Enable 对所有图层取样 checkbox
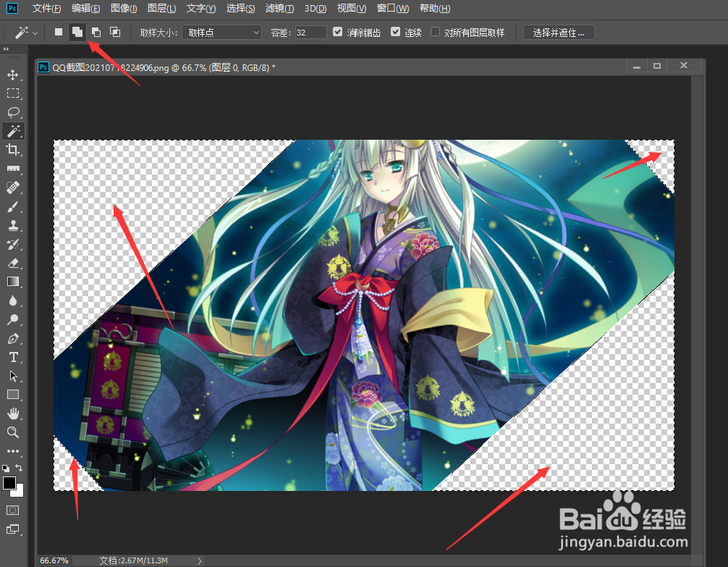 [x=435, y=32]
